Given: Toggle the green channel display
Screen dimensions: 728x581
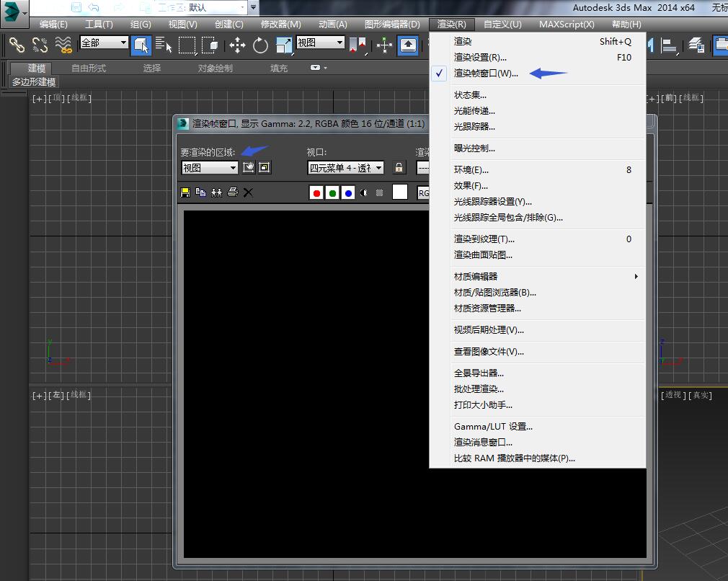Looking at the screenshot, I should pyautogui.click(x=332, y=192).
